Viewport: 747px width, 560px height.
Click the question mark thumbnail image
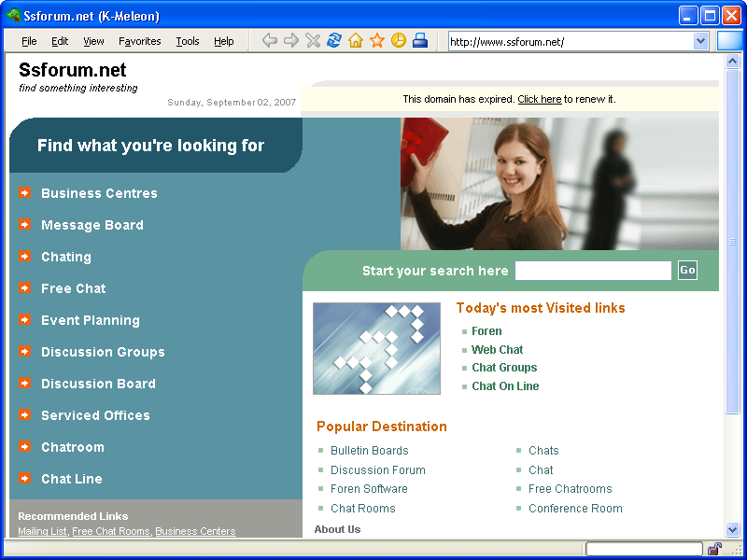pyautogui.click(x=376, y=348)
